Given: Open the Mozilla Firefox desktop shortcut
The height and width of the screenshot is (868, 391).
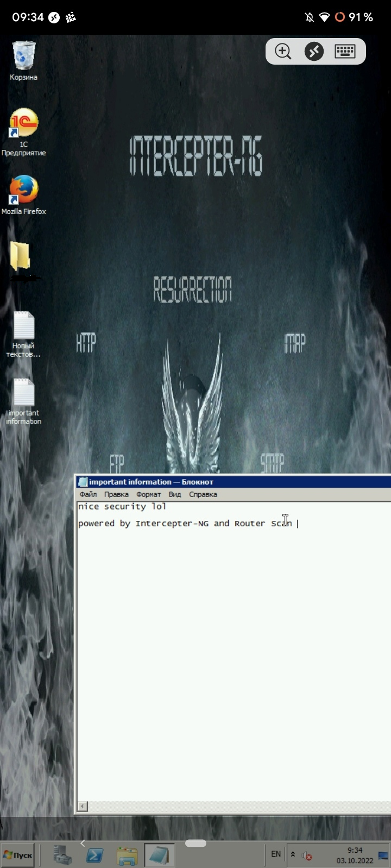Looking at the screenshot, I should coord(23,195).
